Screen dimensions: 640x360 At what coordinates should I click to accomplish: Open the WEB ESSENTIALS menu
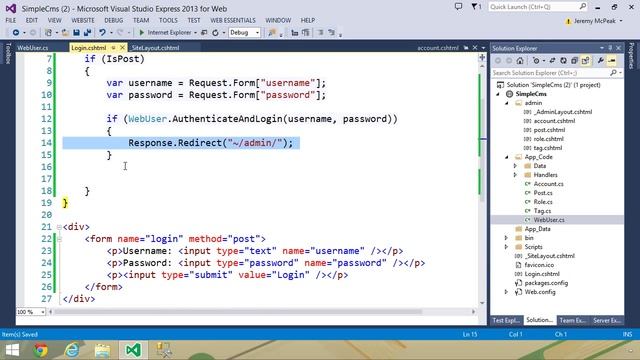pyautogui.click(x=233, y=20)
